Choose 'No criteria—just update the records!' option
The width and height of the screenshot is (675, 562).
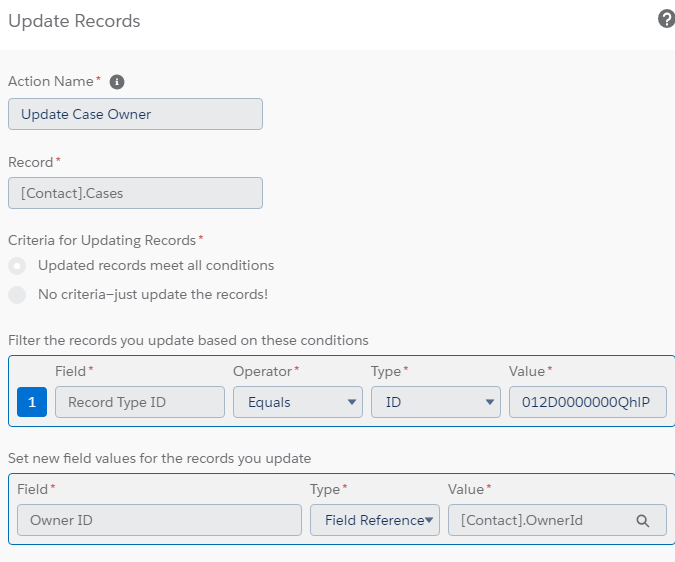(x=17, y=295)
